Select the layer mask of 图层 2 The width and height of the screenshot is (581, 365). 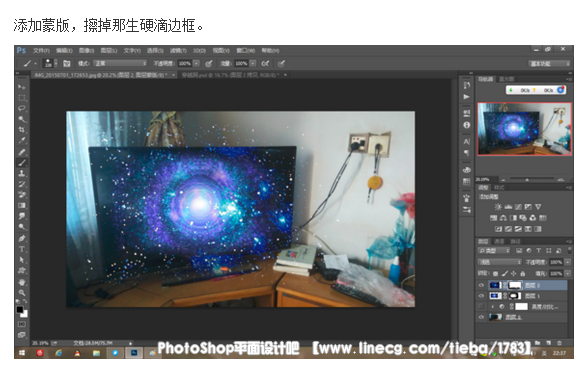tap(515, 285)
